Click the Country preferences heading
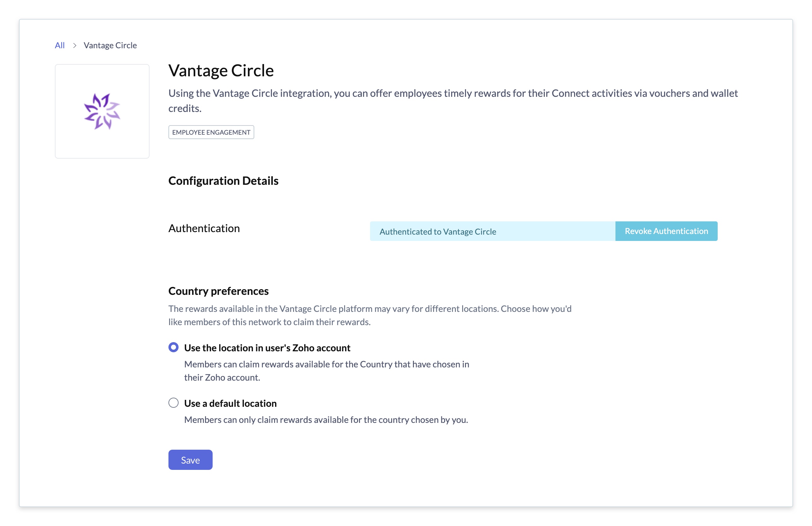This screenshot has width=812, height=526. (218, 291)
